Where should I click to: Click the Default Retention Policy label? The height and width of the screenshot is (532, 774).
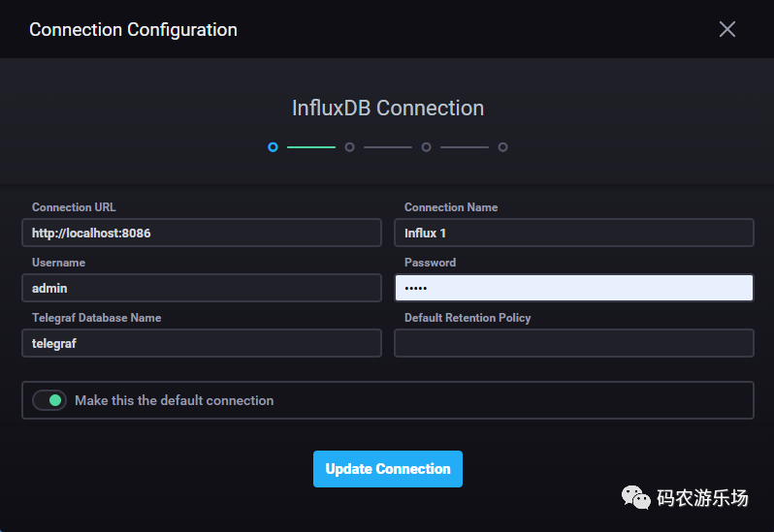point(468,318)
